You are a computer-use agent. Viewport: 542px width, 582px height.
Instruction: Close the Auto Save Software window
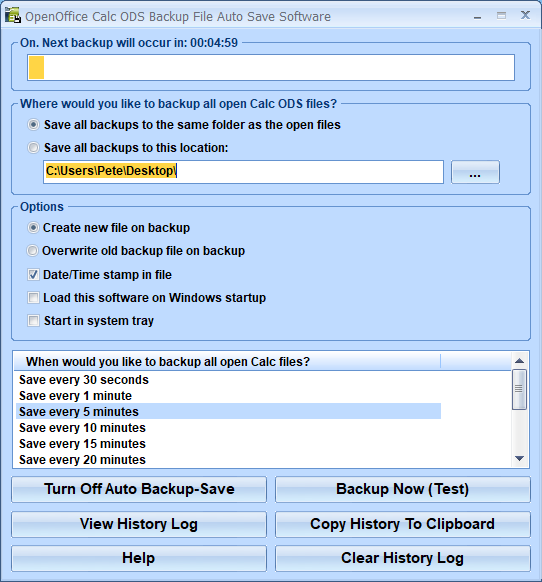coord(525,15)
